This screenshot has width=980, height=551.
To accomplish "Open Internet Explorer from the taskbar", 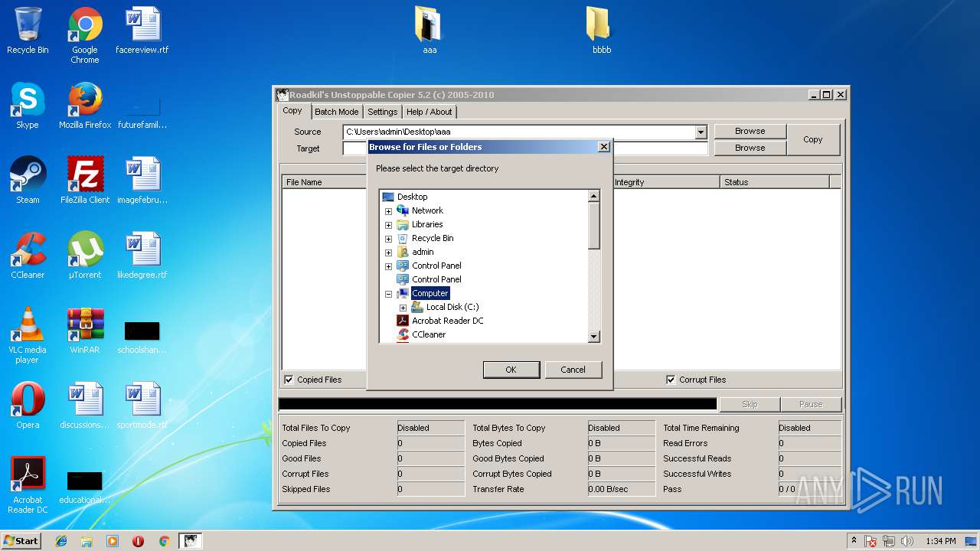I will point(61,541).
